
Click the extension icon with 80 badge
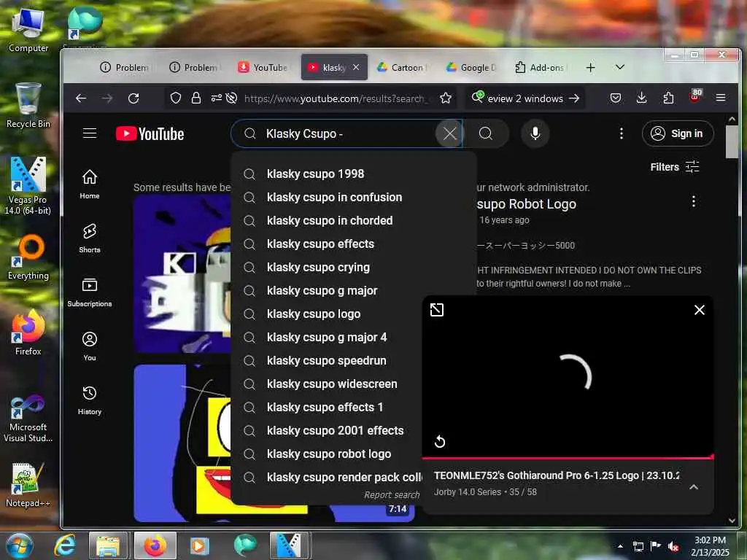(695, 96)
